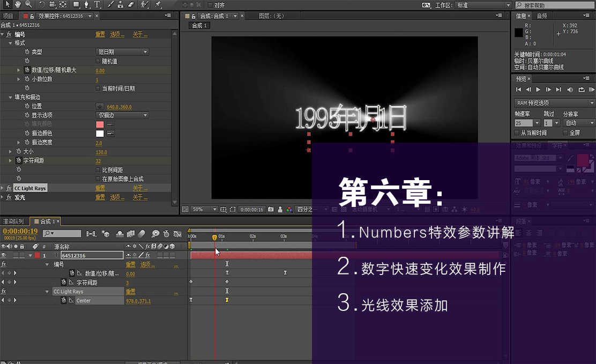Image resolution: width=596 pixels, height=364 pixels.
Task: Select the Rotation tool
Action: [x=42, y=5]
